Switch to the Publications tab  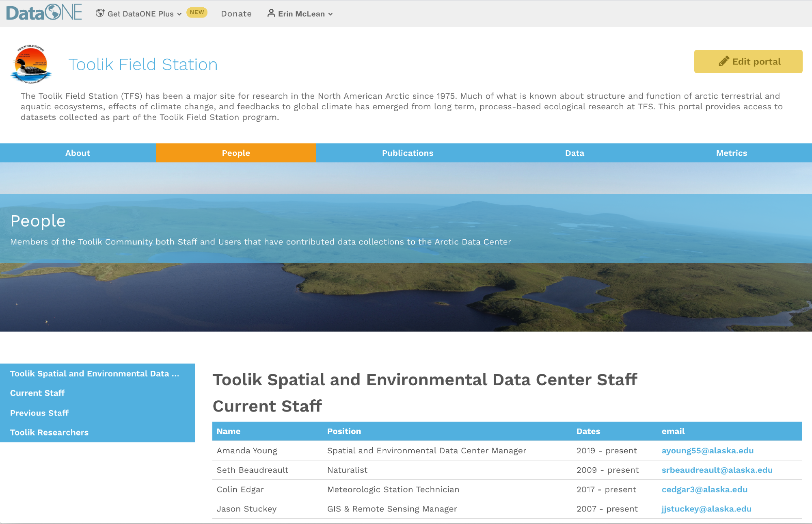point(407,153)
